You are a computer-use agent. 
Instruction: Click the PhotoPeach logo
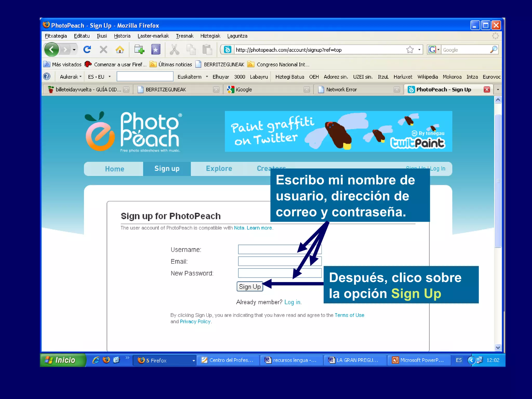(x=134, y=131)
